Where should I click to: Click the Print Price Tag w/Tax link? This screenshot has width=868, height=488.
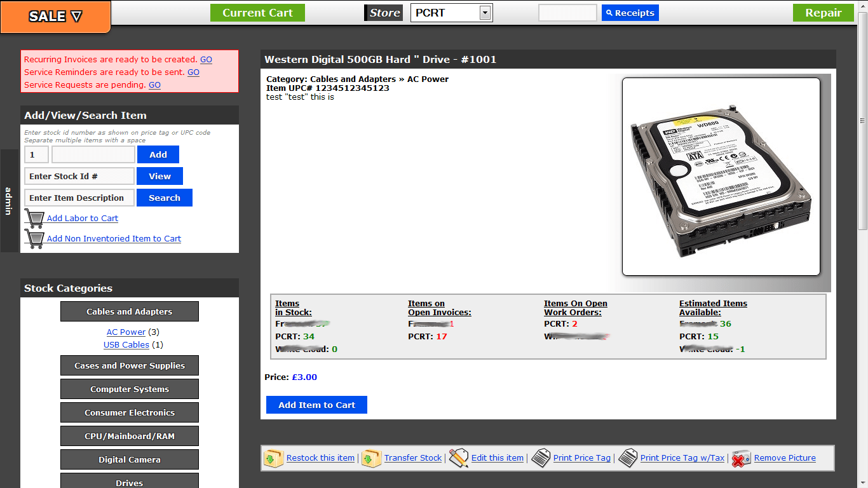click(682, 458)
